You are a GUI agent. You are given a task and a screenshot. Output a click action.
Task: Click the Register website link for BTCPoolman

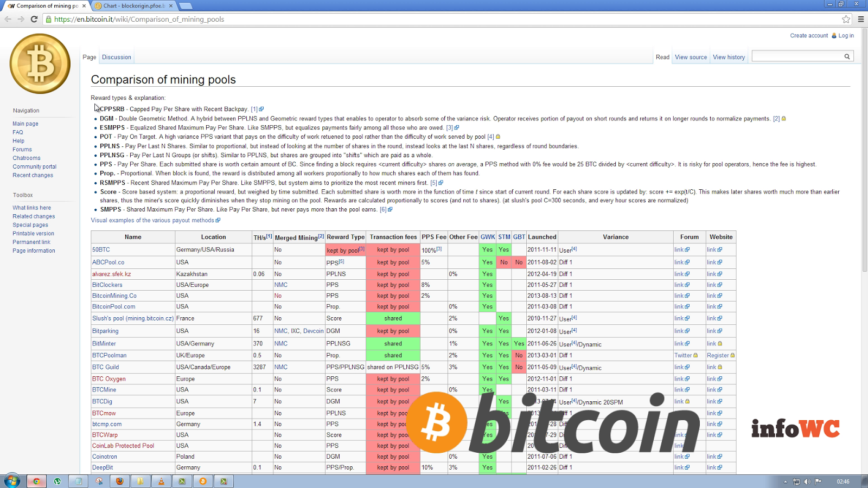tap(718, 356)
